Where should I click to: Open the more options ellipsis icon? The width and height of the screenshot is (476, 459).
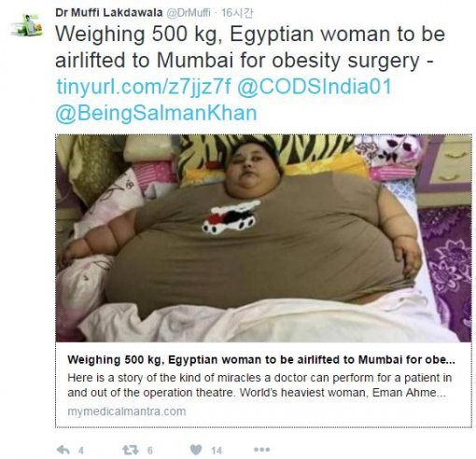pyautogui.click(x=262, y=450)
